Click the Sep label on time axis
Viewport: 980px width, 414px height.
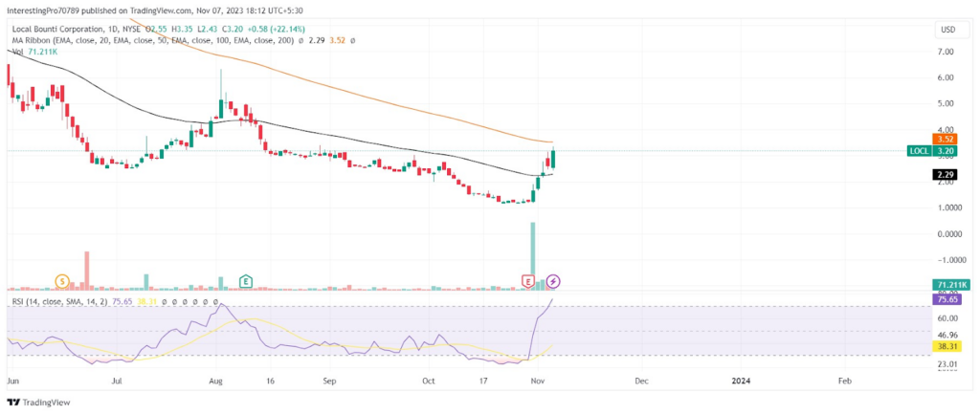tap(330, 381)
